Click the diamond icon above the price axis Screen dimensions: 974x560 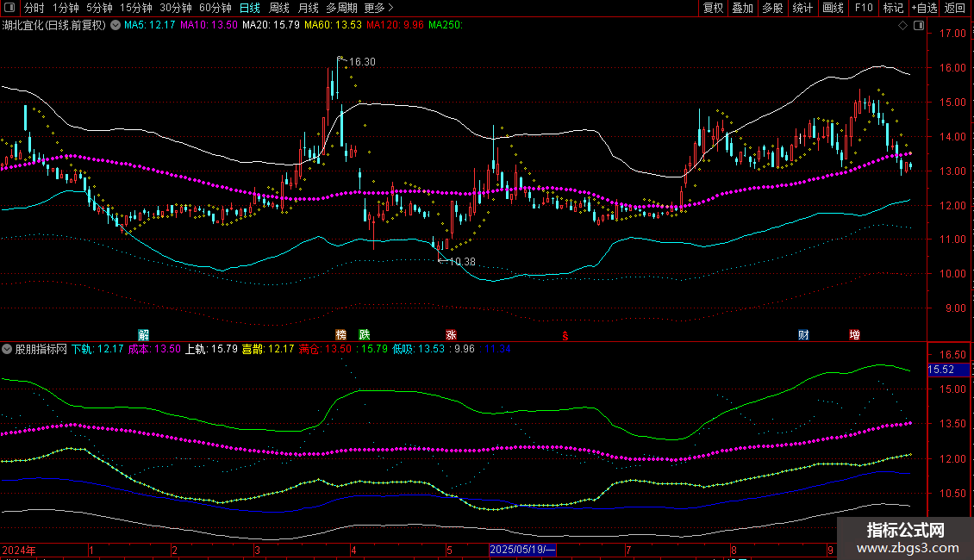click(903, 26)
